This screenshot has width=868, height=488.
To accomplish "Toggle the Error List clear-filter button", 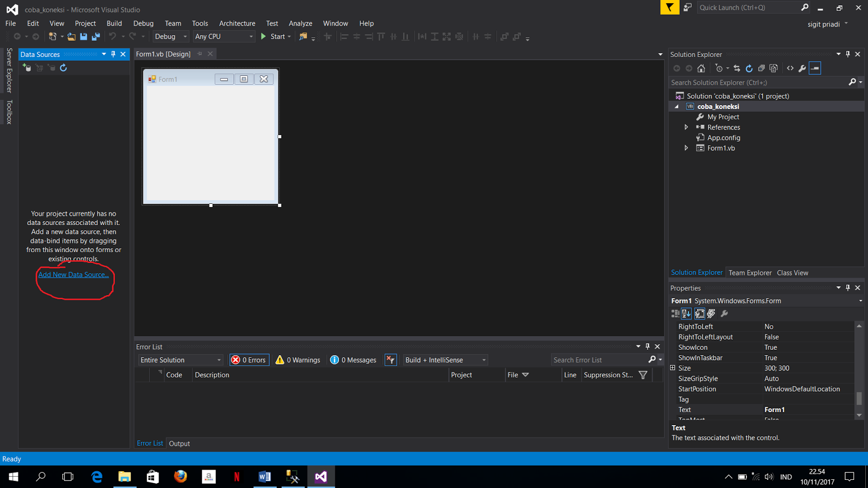I will pos(391,360).
